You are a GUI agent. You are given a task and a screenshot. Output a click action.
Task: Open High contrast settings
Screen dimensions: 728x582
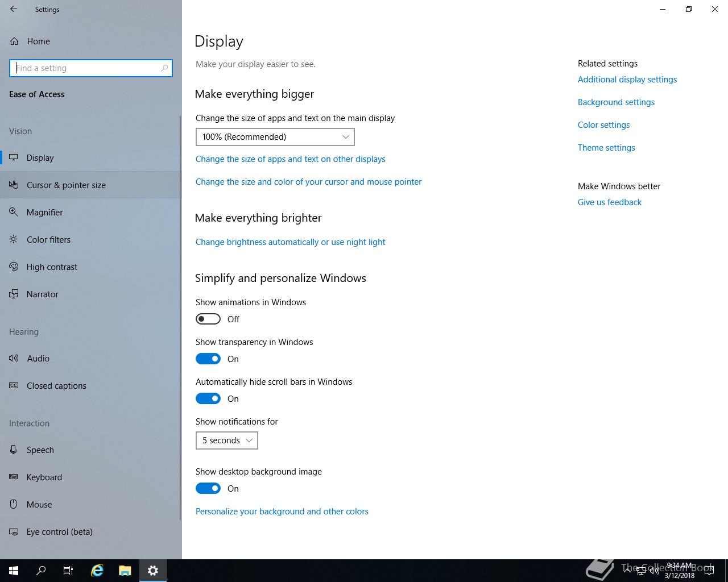tap(91, 267)
